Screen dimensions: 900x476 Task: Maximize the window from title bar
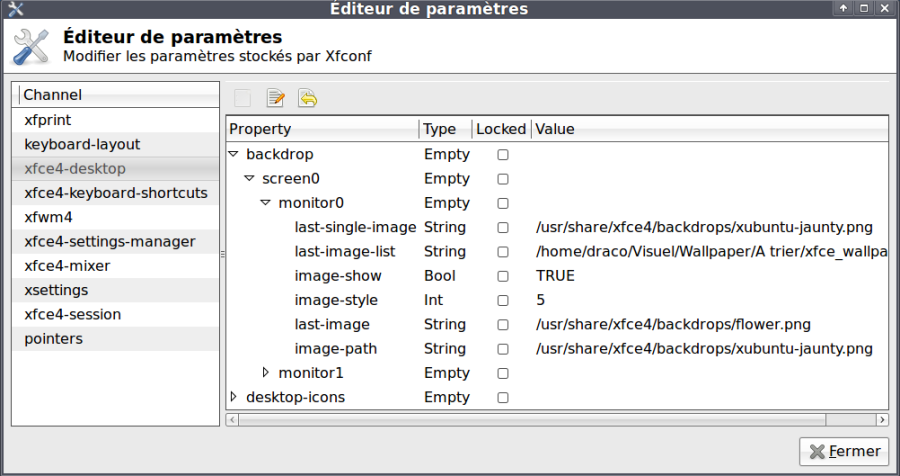point(863,8)
